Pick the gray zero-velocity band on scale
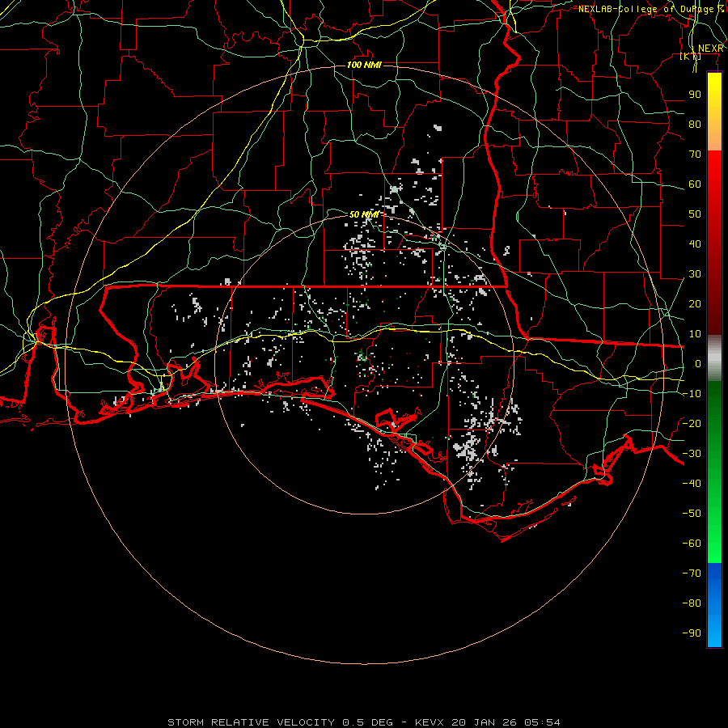This screenshot has width=728, height=728. (x=714, y=358)
